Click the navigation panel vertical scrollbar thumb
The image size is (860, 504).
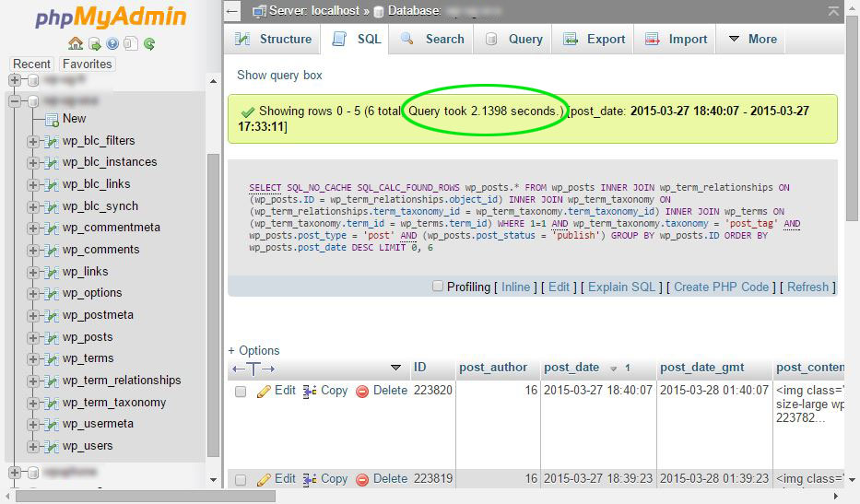click(213, 304)
